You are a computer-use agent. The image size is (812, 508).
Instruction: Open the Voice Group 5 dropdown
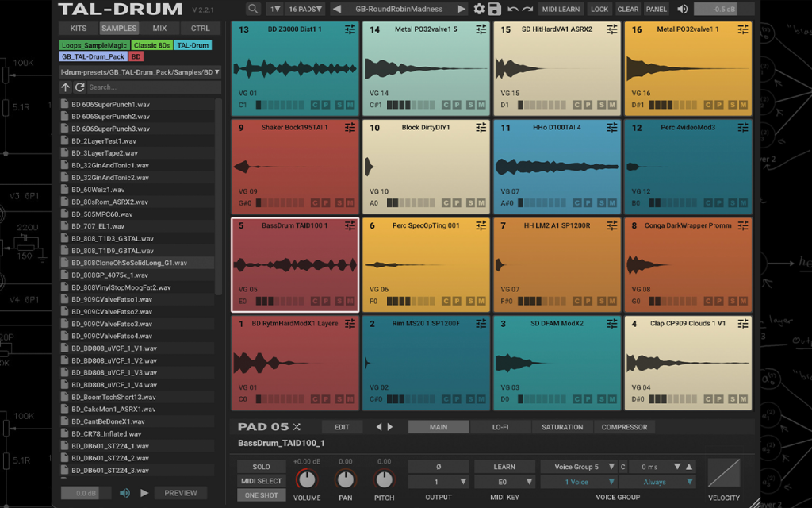click(578, 467)
